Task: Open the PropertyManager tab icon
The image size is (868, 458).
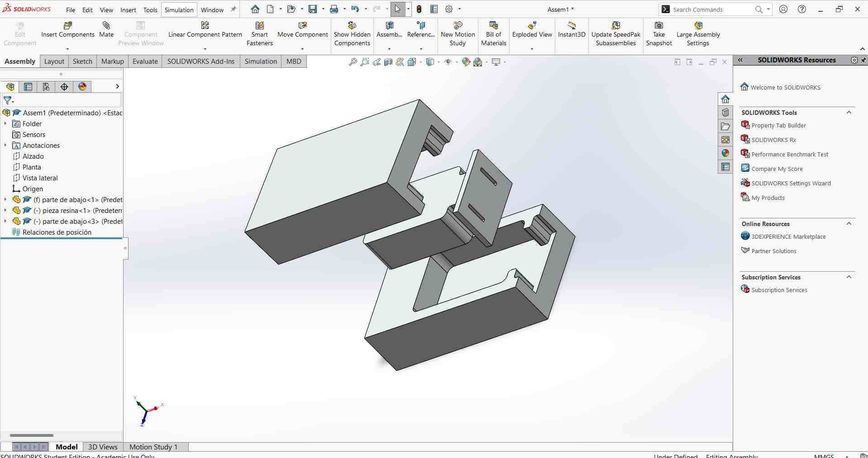Action: tap(28, 86)
